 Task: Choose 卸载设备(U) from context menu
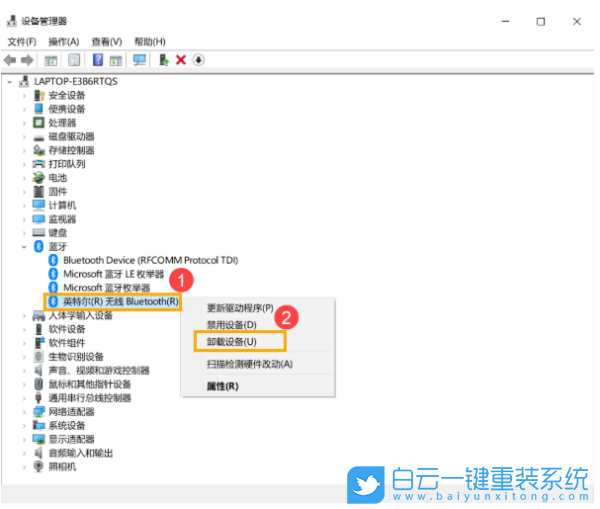click(x=232, y=342)
